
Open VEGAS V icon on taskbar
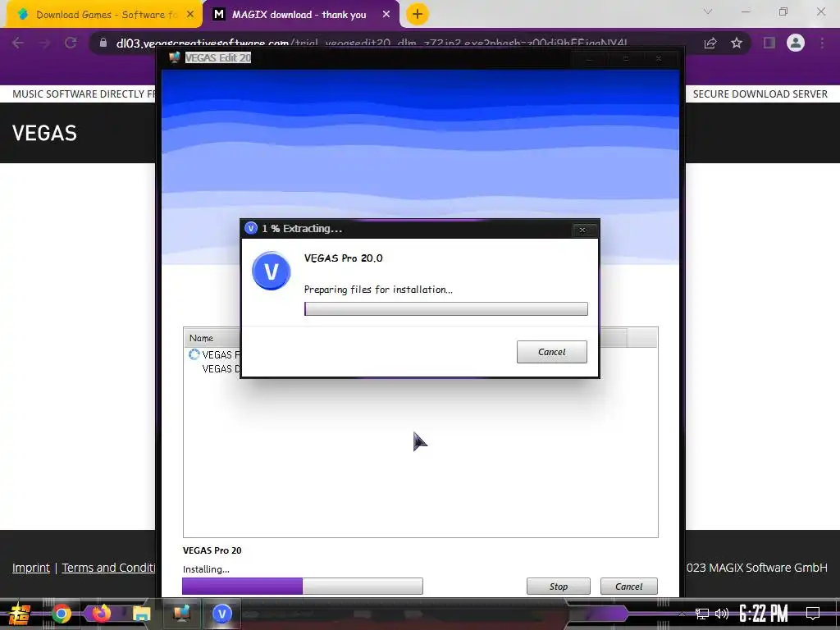221,614
